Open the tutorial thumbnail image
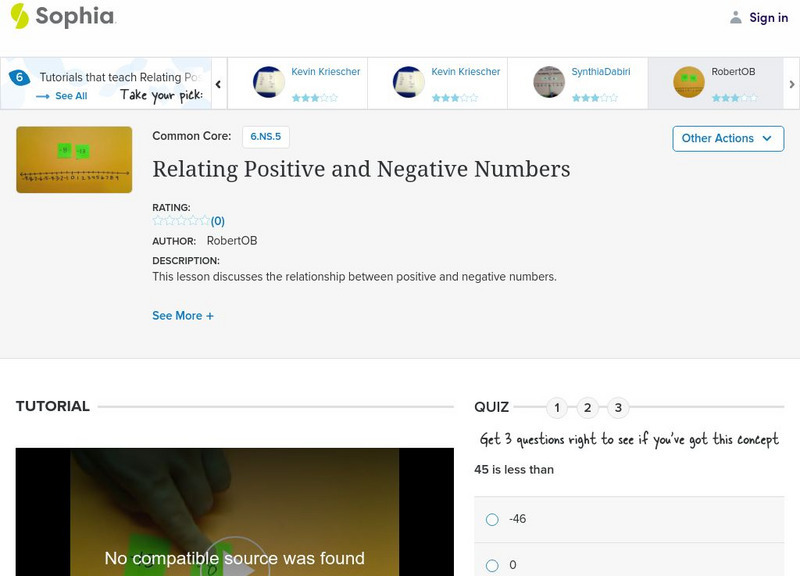The width and height of the screenshot is (800, 576). (72, 158)
